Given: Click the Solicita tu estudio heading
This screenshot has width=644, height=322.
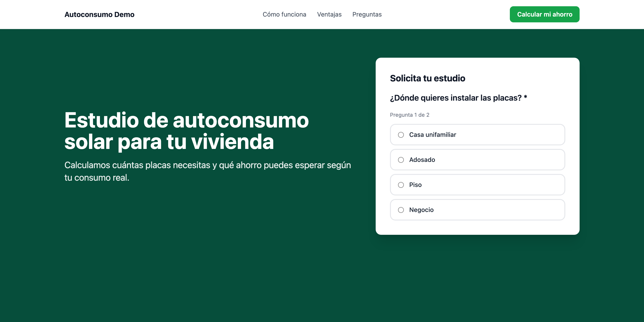Looking at the screenshot, I should [x=427, y=78].
